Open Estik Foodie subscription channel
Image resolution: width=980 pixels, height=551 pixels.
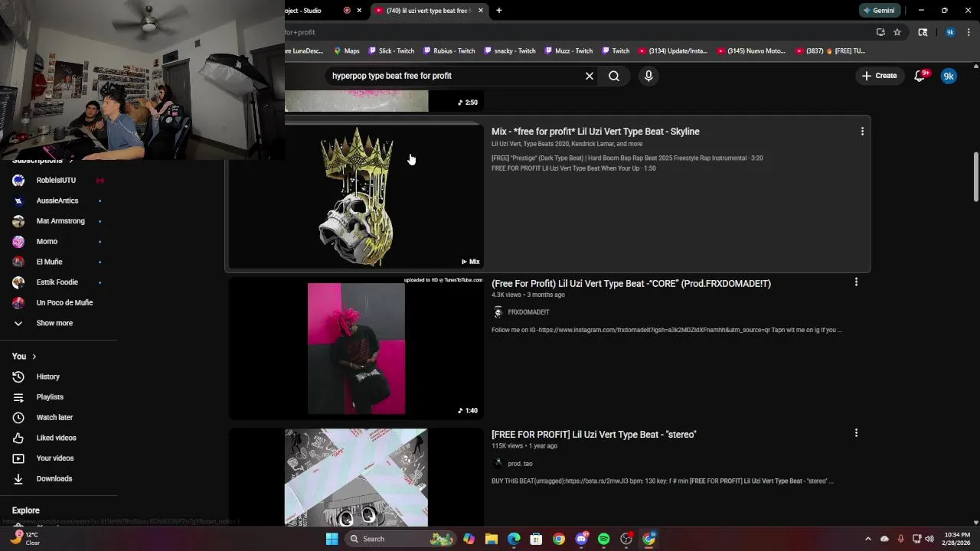point(58,282)
